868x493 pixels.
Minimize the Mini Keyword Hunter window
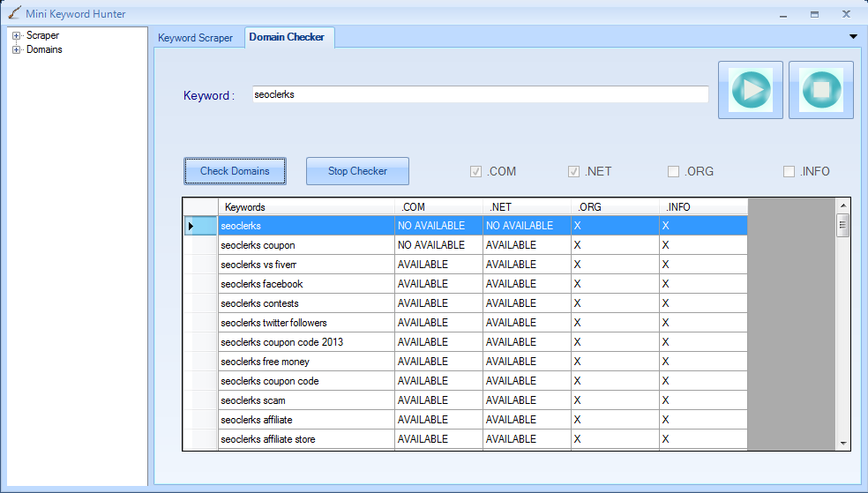[782, 15]
